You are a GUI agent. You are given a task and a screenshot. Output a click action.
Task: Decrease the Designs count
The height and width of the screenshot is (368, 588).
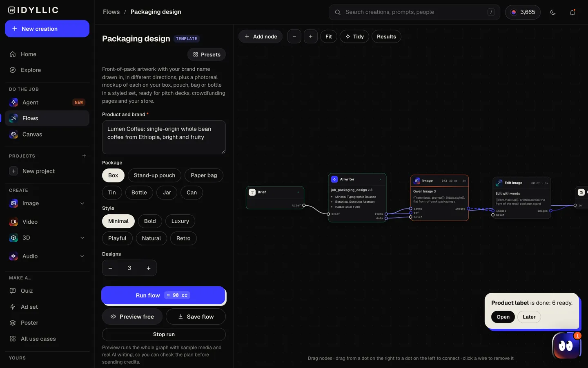click(x=110, y=268)
